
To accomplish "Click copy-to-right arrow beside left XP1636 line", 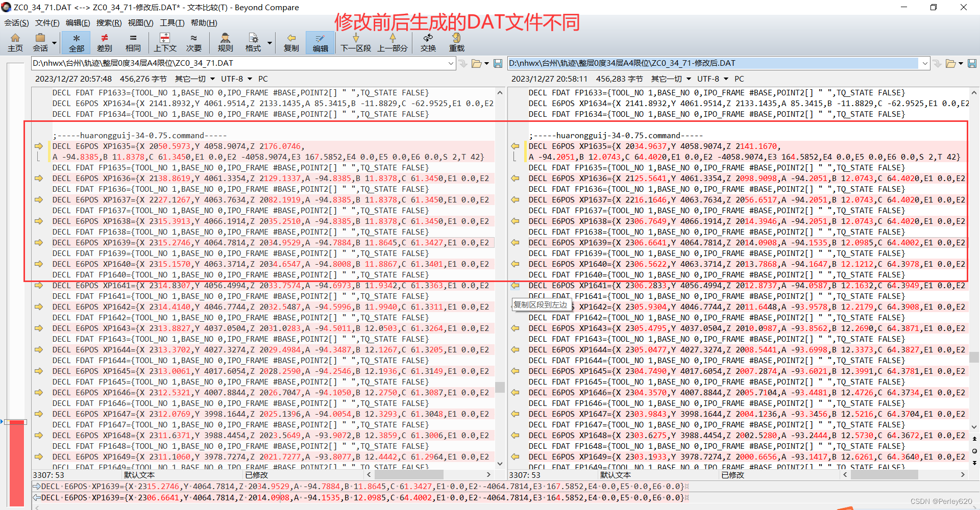I will click(39, 178).
